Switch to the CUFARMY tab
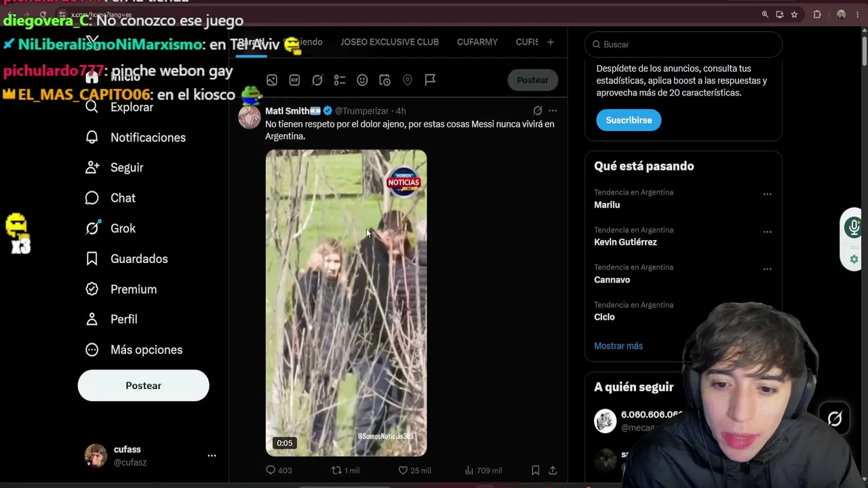The height and width of the screenshot is (488, 868). (477, 42)
